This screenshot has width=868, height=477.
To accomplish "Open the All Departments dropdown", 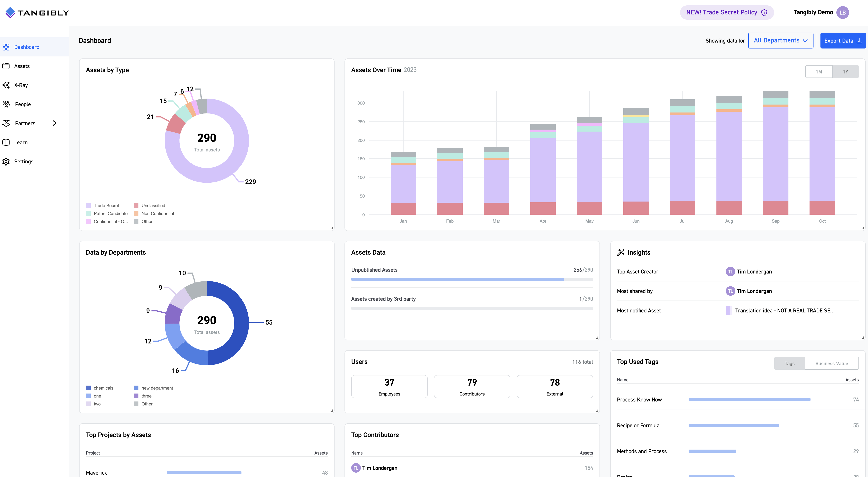I will pos(780,40).
